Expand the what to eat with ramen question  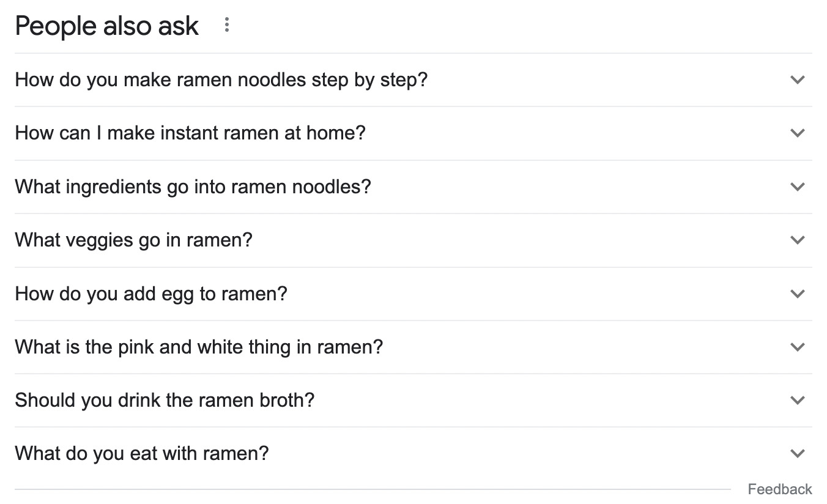point(798,453)
